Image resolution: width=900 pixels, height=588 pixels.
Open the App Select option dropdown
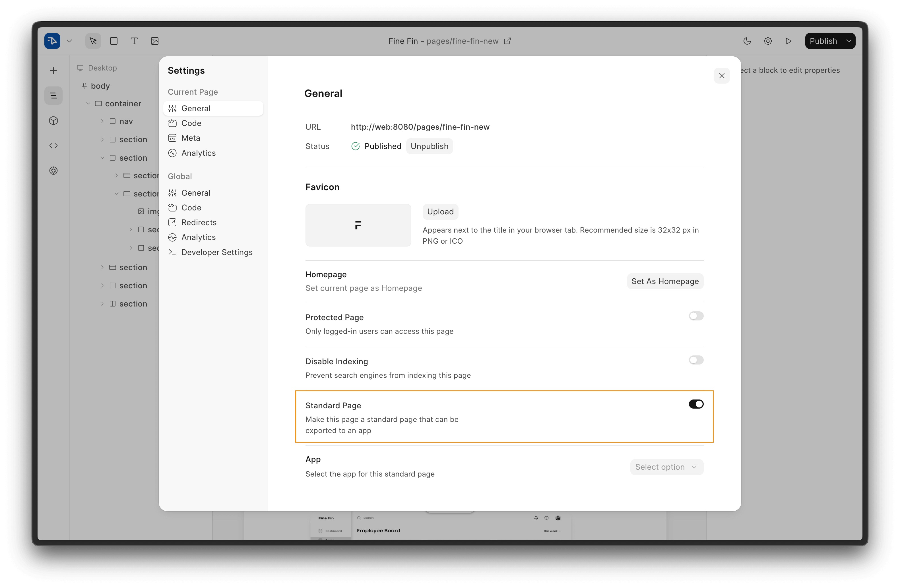666,467
